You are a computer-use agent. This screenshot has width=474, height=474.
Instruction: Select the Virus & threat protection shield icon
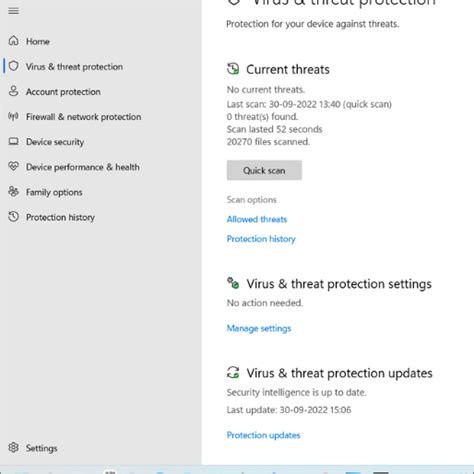point(13,66)
